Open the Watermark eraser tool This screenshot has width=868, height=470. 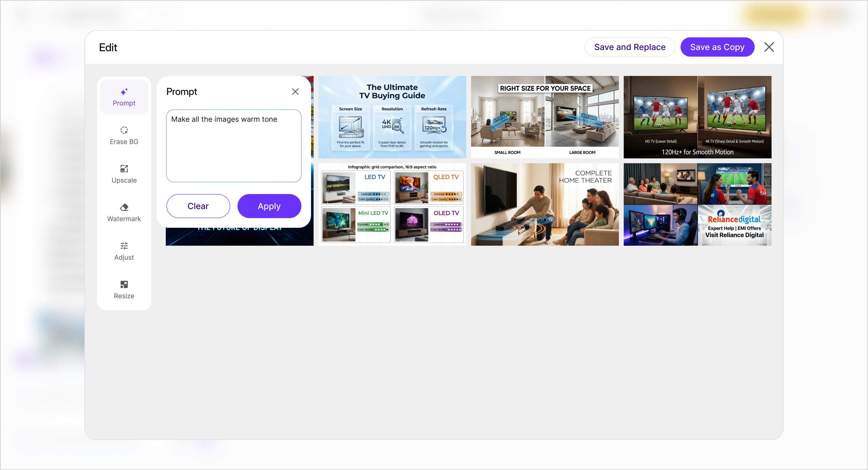coord(124,213)
